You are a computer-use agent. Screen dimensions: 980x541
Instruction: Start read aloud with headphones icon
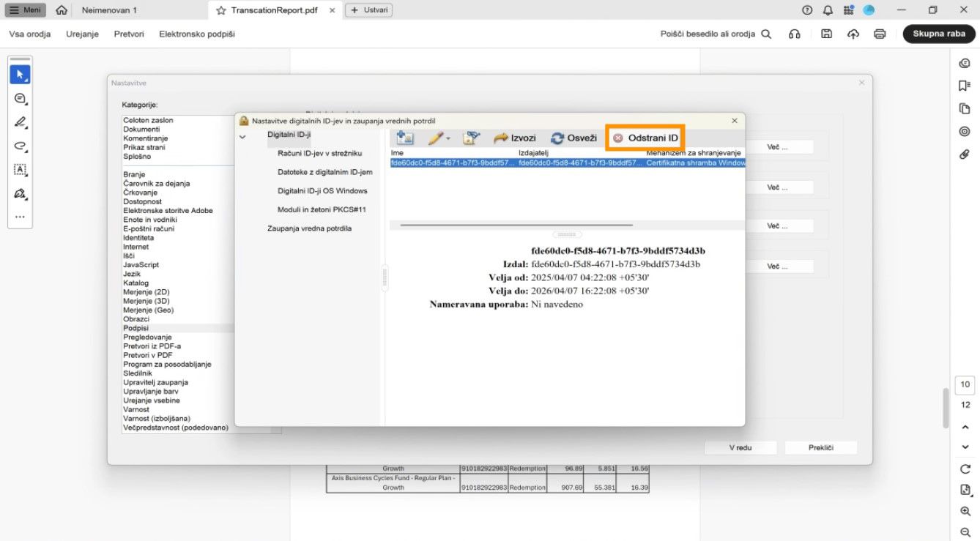tap(794, 34)
